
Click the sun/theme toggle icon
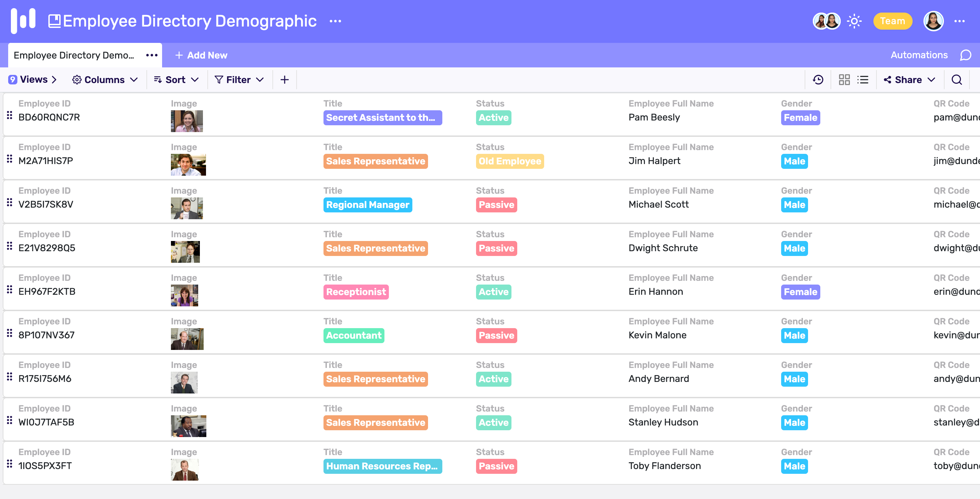(x=855, y=21)
